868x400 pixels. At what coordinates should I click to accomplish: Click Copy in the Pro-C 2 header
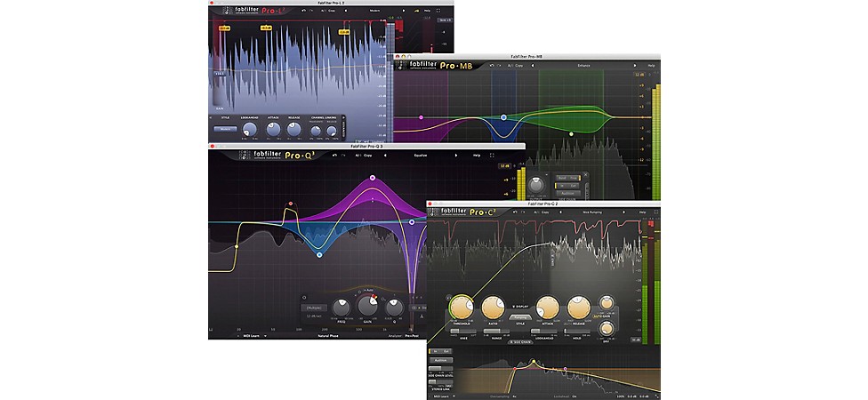(x=545, y=212)
